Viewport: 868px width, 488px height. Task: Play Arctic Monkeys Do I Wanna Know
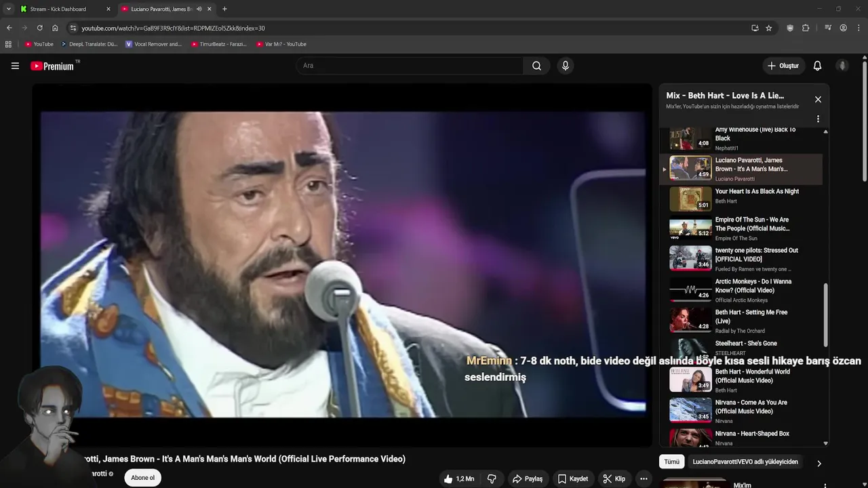tap(741, 291)
